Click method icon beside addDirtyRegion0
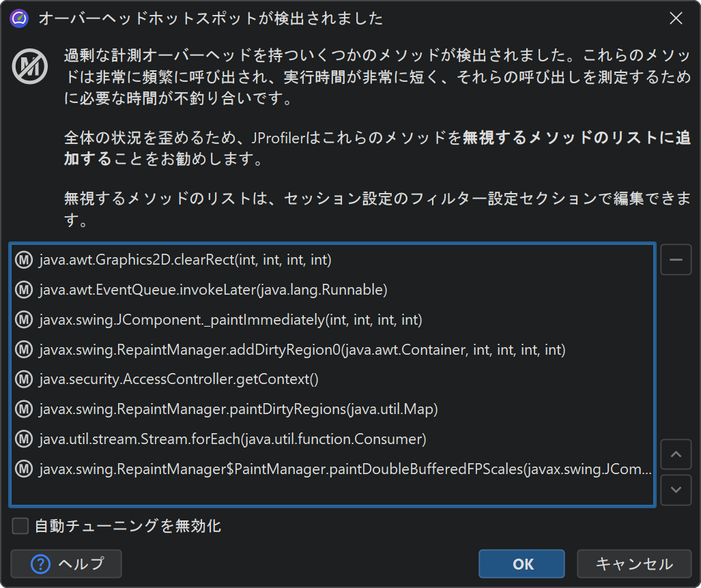701x588 pixels. tap(24, 349)
